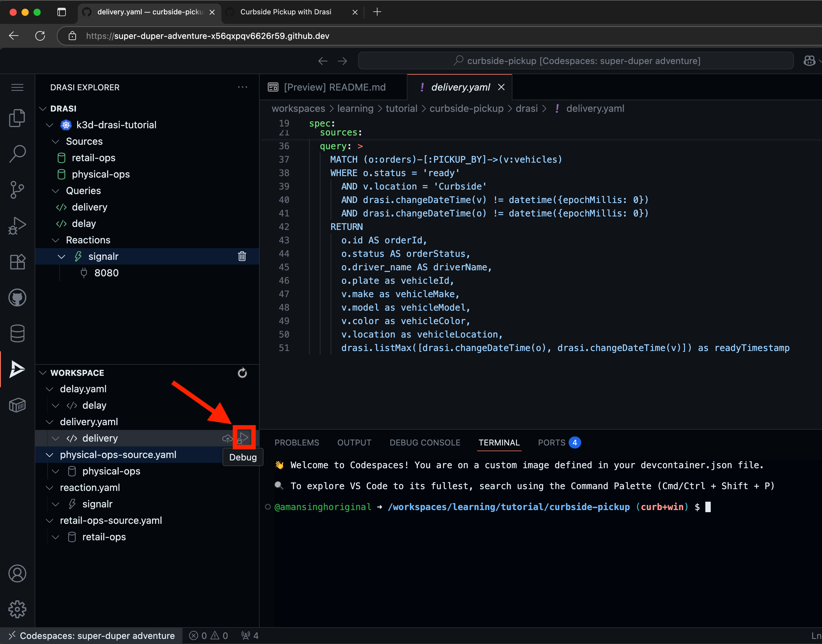Debug the delivery query with the play icon

click(x=244, y=437)
